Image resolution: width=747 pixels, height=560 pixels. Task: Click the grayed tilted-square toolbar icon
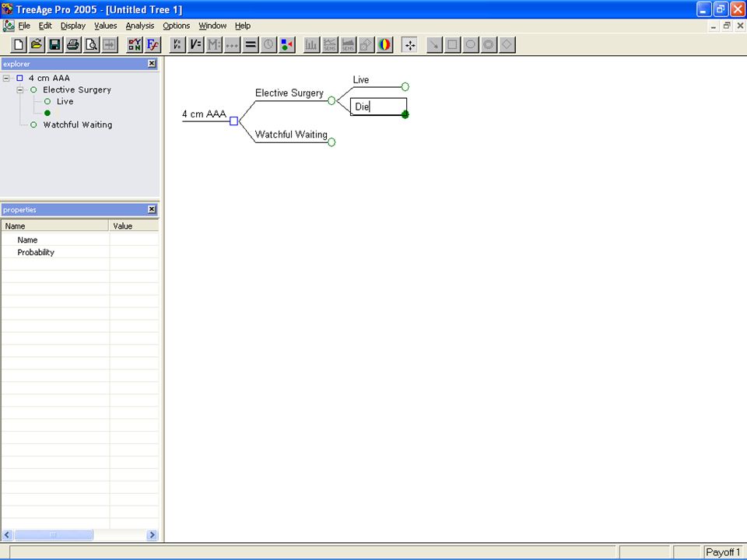pos(366,45)
